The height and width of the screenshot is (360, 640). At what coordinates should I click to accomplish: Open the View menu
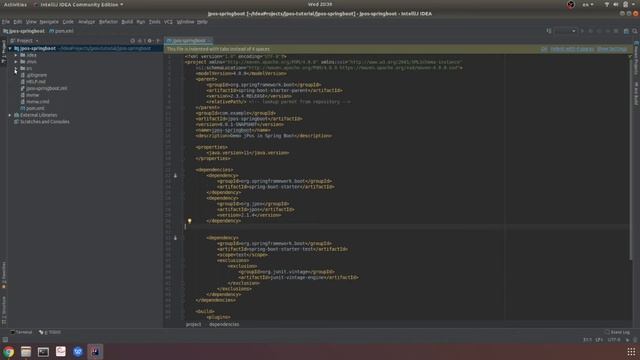coord(31,22)
